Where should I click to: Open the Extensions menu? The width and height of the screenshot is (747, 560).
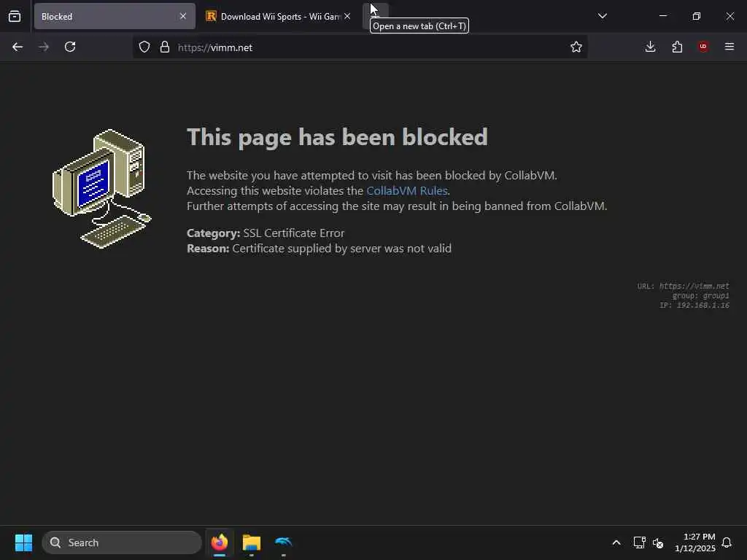pyautogui.click(x=677, y=47)
